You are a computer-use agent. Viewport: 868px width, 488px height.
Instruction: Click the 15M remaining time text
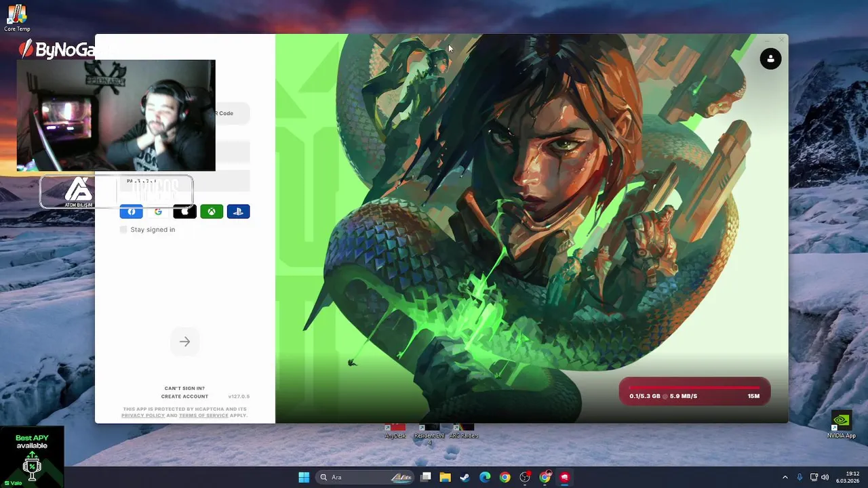tap(753, 396)
